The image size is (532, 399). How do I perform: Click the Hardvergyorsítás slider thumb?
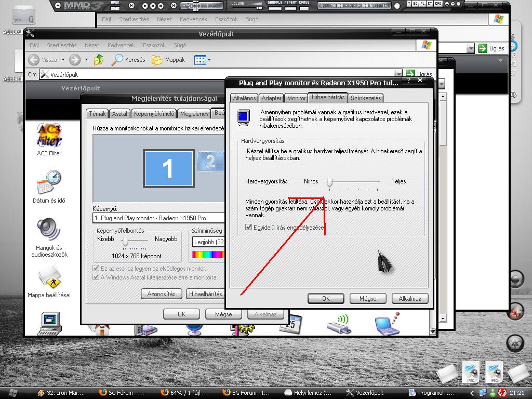329,182
